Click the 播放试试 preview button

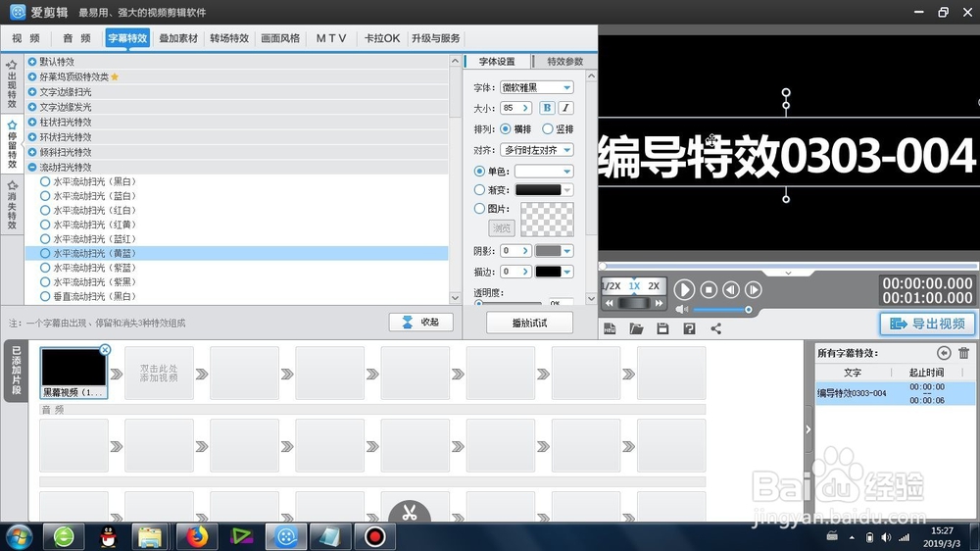(529, 323)
